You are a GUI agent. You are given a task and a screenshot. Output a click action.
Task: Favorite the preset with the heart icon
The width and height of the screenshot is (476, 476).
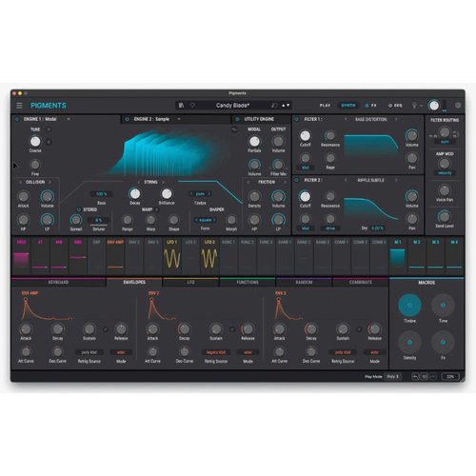coord(192,105)
